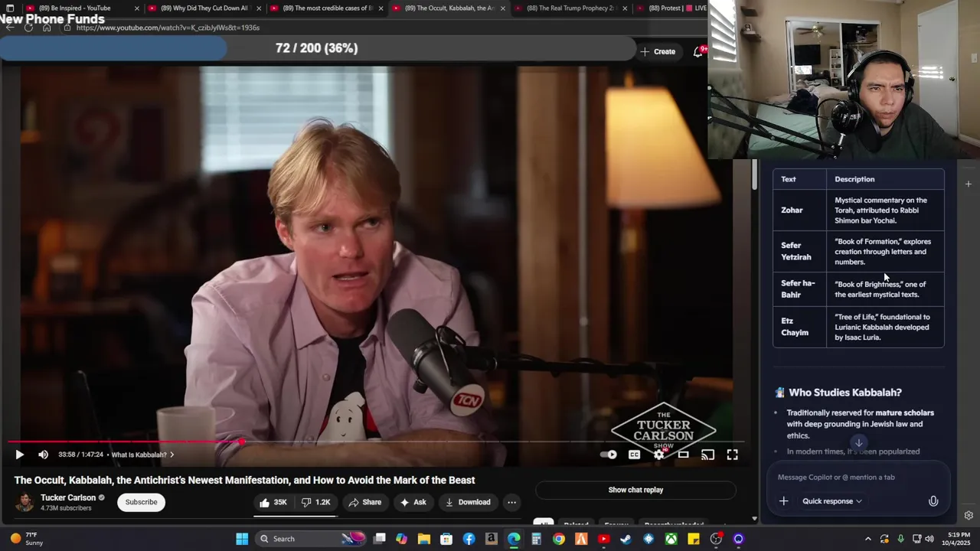Screen dimensions: 980x551
Task: Open the YouTube Create button
Action: [658, 51]
